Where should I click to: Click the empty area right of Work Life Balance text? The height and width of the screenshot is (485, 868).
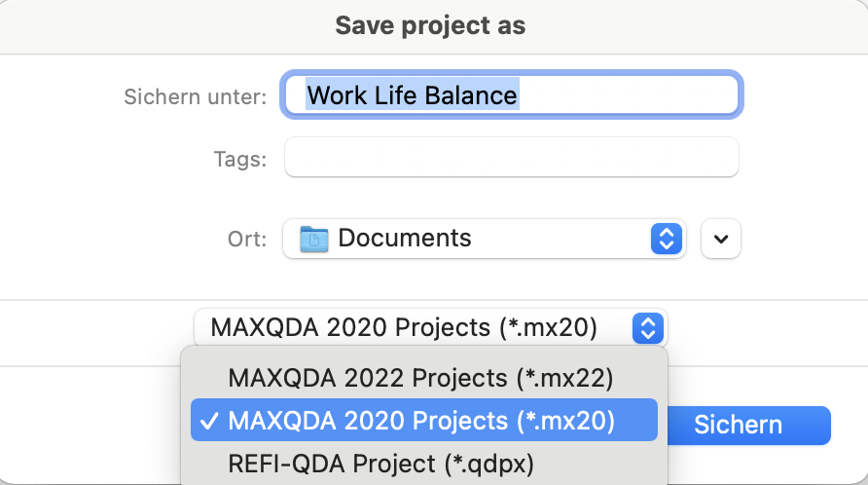(628, 95)
